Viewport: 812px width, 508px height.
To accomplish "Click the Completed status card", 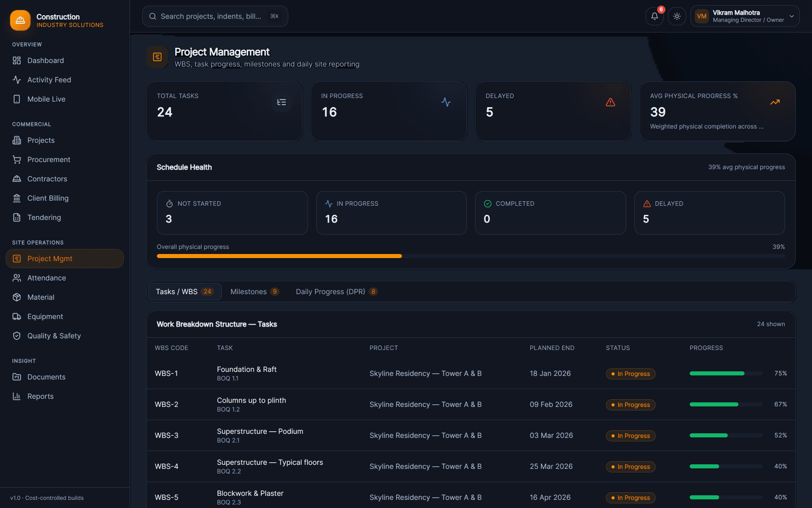I will [x=551, y=213].
